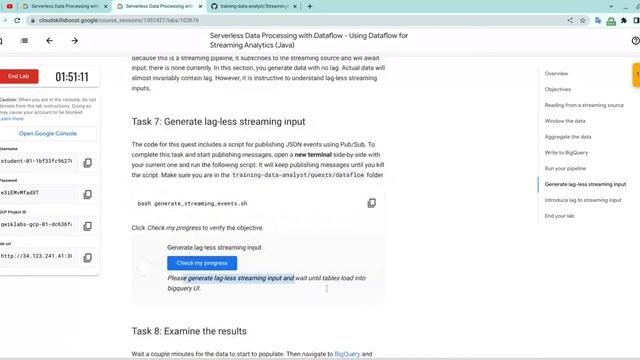This screenshot has height=360, width=640.
Task: Click the bash generate_streaming_events.sh code text
Action: pos(192,203)
